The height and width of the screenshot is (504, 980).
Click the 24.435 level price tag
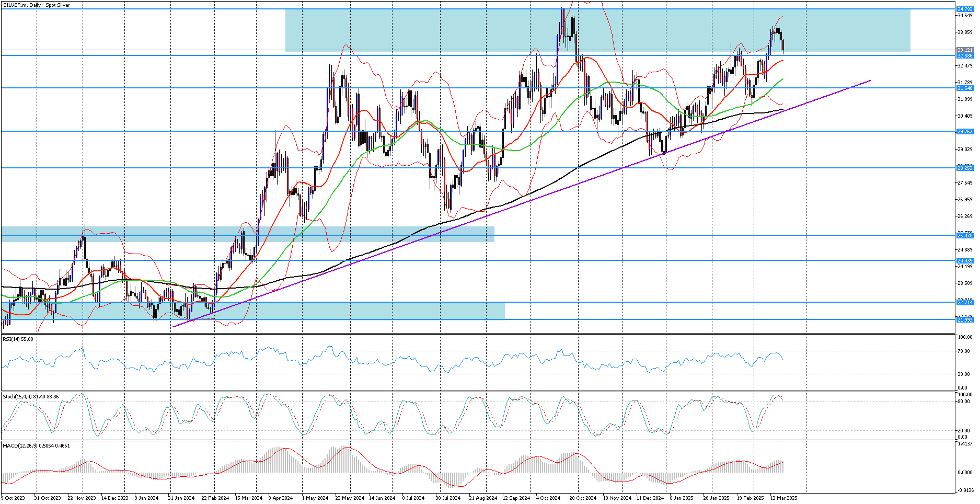(965, 260)
